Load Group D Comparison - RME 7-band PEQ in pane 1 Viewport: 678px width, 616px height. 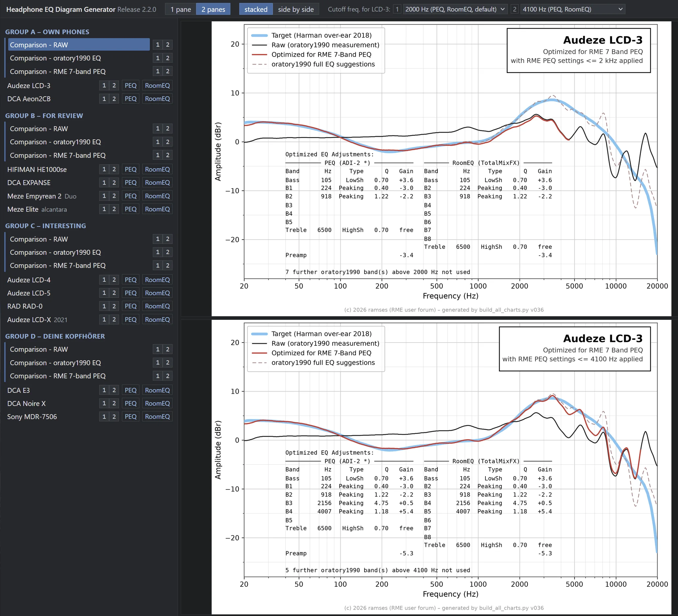(x=158, y=376)
